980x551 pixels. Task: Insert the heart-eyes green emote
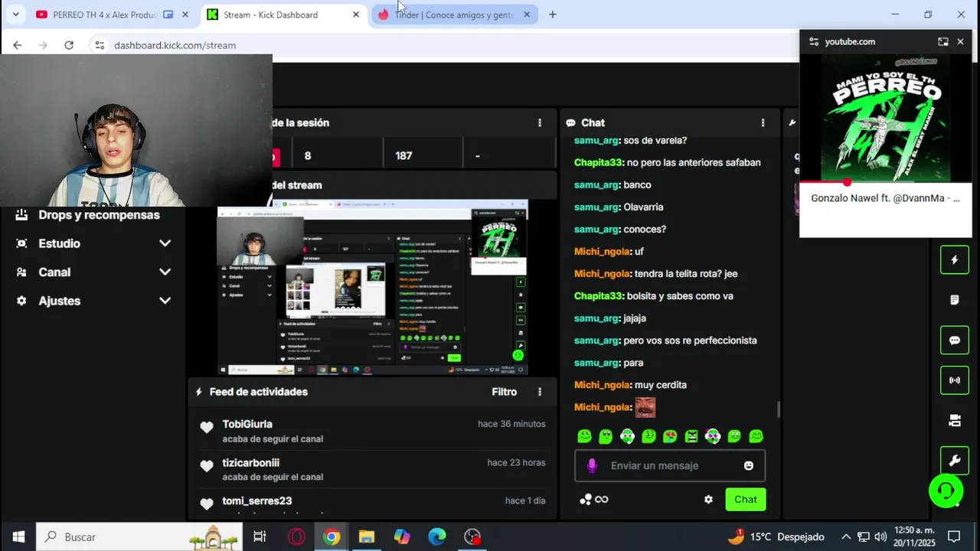coord(670,436)
